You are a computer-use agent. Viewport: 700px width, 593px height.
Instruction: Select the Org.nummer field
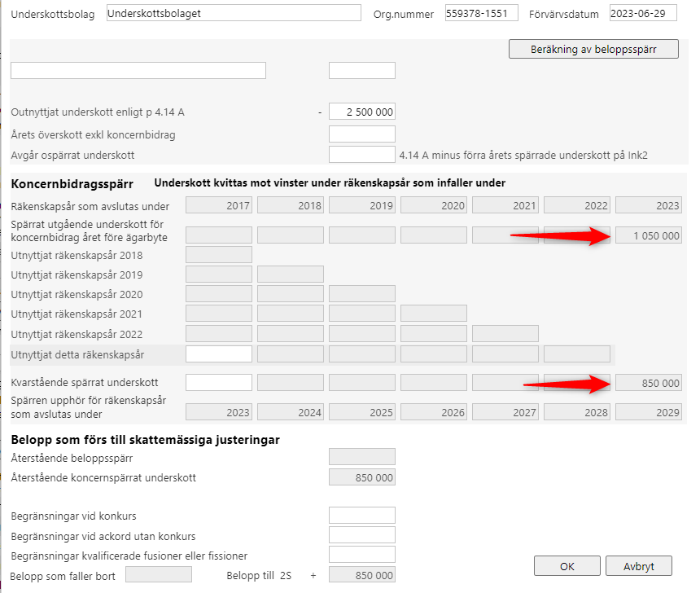[481, 13]
